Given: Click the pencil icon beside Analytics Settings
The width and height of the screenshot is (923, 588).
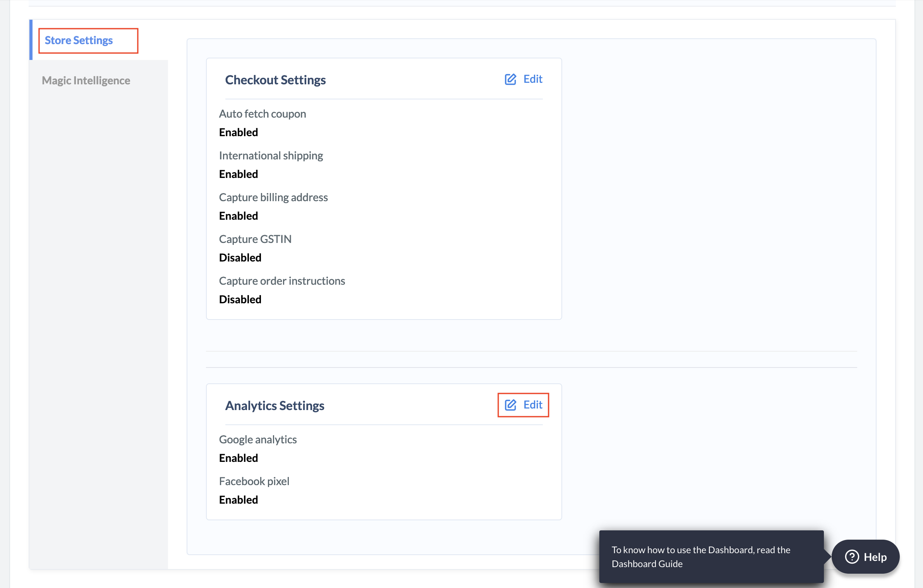Looking at the screenshot, I should point(510,405).
